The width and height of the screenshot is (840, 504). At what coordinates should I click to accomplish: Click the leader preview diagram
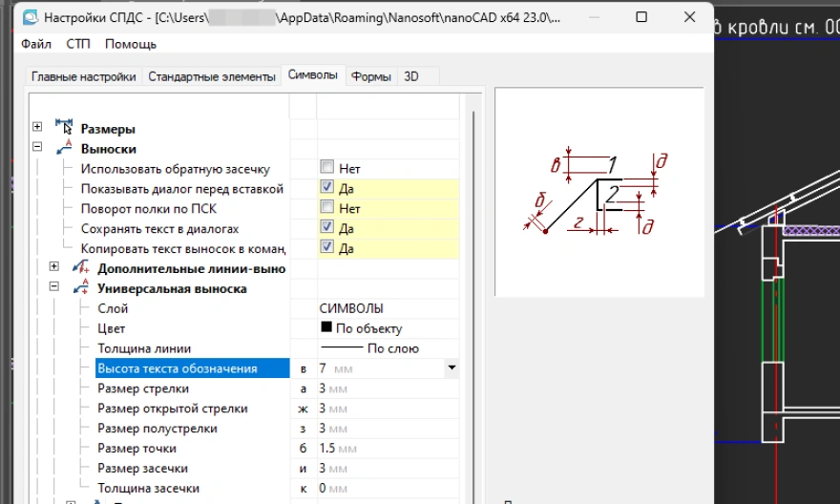click(598, 191)
